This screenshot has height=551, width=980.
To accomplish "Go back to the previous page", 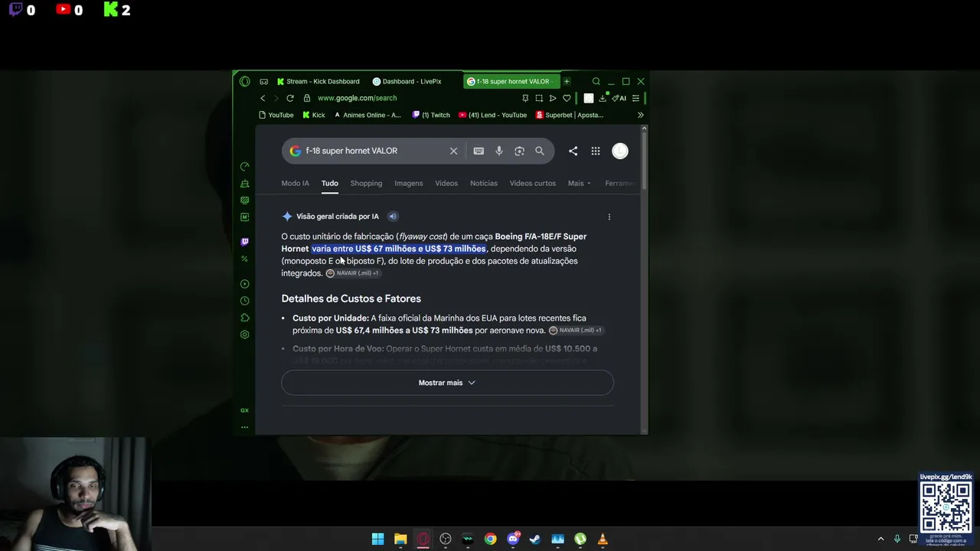I will click(263, 98).
